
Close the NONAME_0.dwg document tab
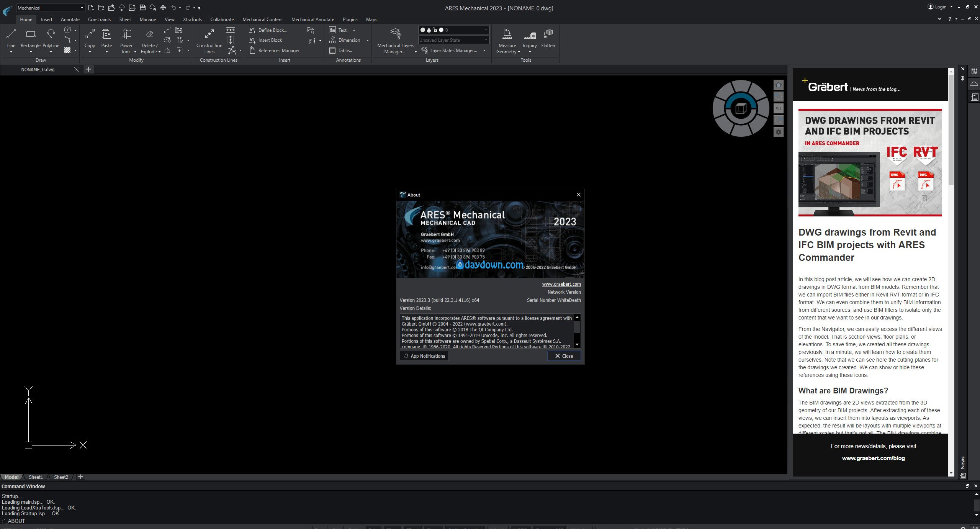click(x=76, y=69)
